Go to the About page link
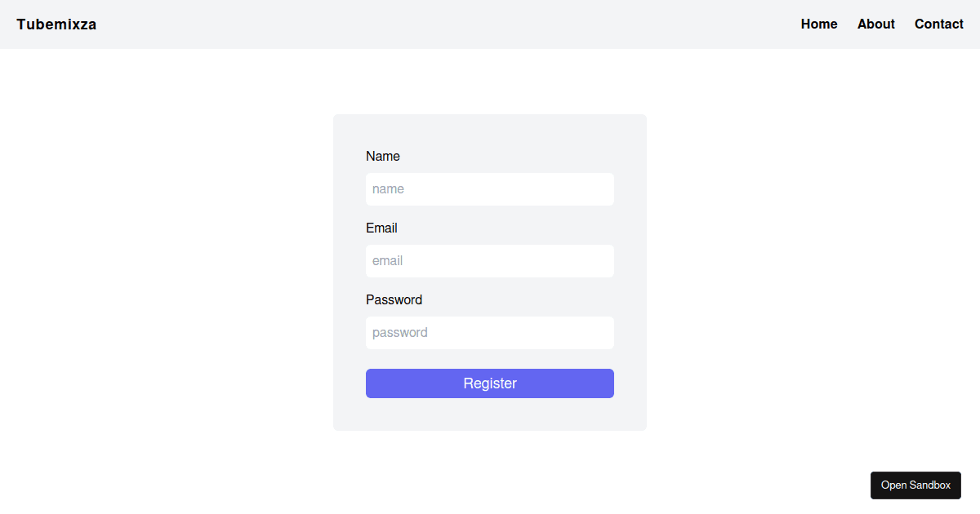The width and height of the screenshot is (980, 514). [876, 24]
